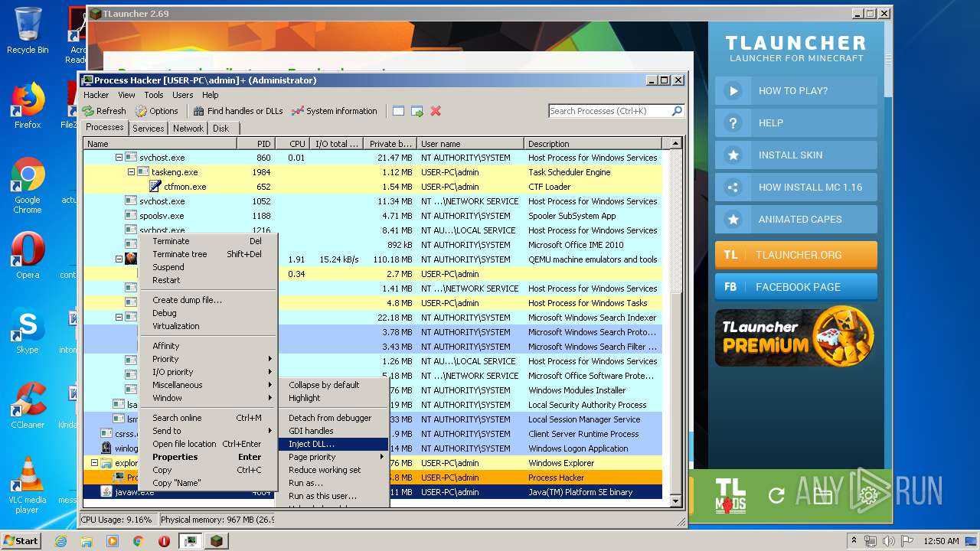This screenshot has height=551, width=980.
Task: Click the Help question mark icon
Action: pyautogui.click(x=733, y=122)
